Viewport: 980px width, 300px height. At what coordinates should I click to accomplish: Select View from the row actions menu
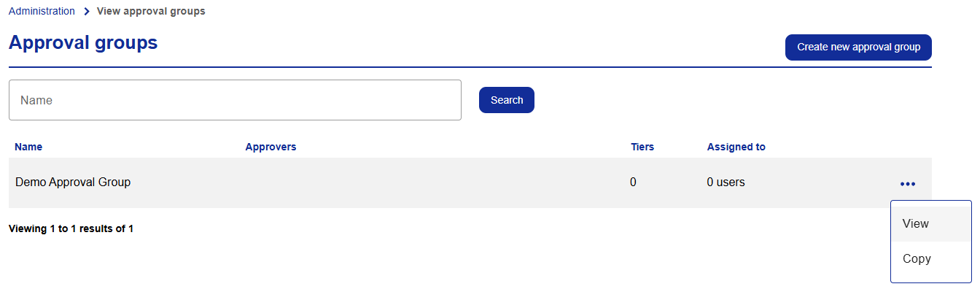coord(931,224)
